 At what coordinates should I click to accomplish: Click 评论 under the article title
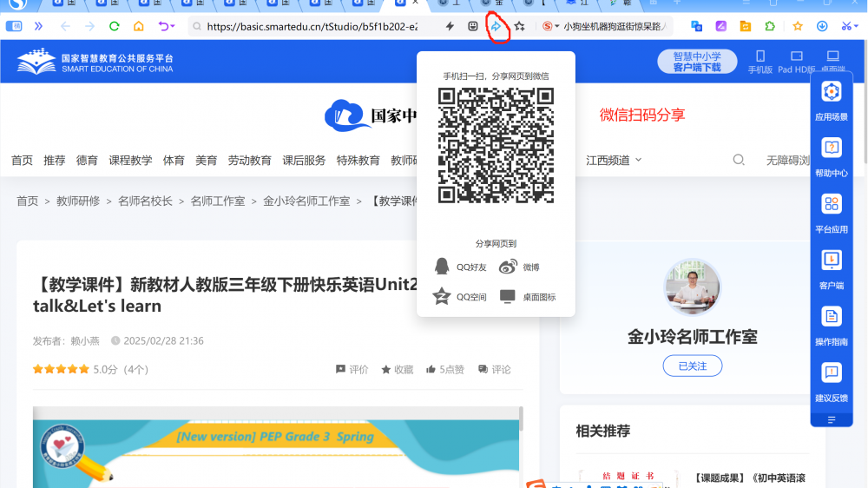tap(495, 369)
